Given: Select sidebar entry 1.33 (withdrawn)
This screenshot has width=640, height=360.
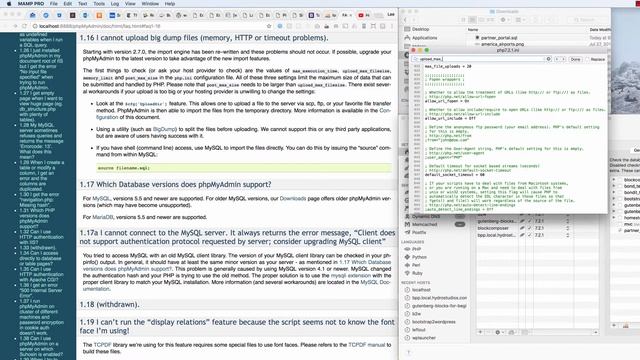Looking at the screenshot, I should [x=38, y=248].
